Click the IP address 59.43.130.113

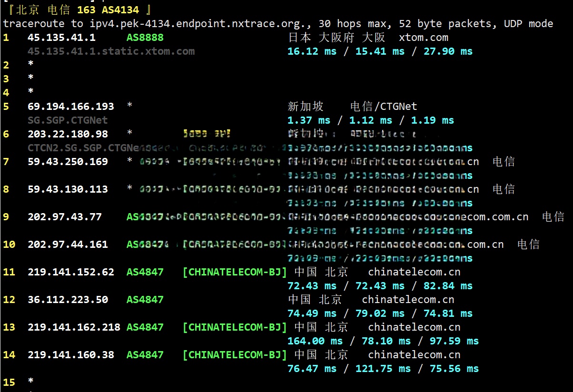68,189
